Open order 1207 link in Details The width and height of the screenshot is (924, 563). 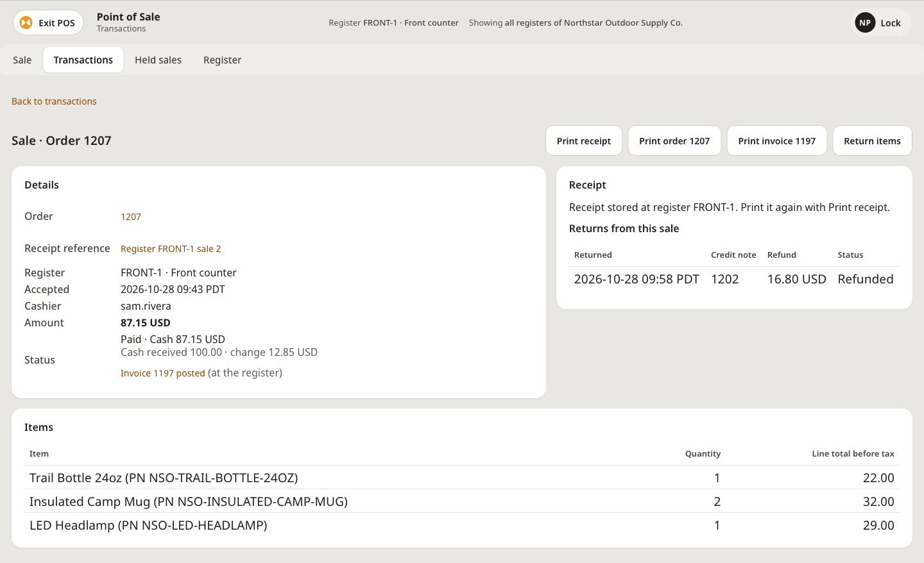[x=131, y=217]
